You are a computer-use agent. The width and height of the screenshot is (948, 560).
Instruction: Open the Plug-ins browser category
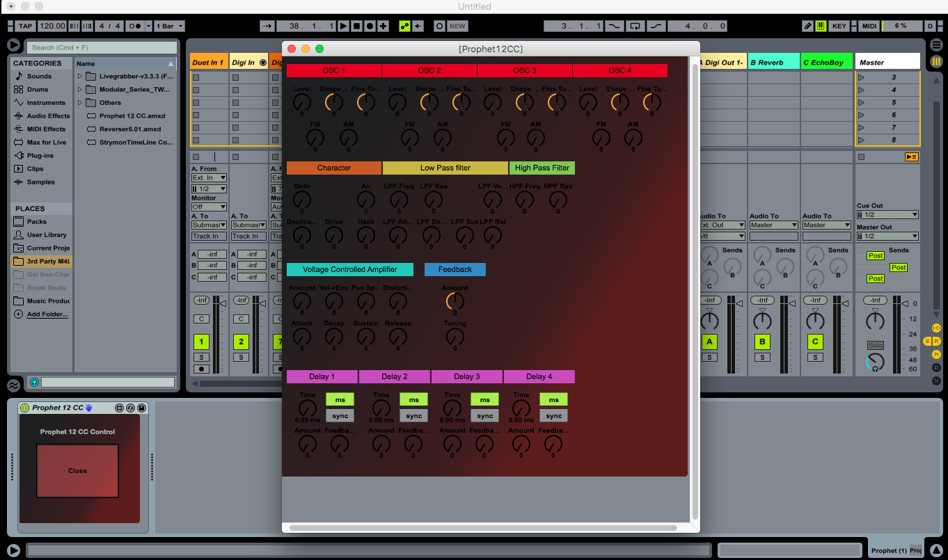(x=40, y=155)
